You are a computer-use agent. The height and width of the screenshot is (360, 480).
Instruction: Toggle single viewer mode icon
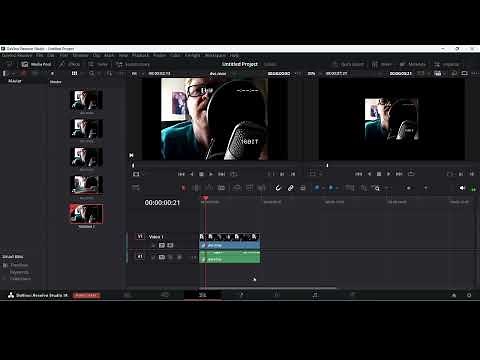[464, 73]
